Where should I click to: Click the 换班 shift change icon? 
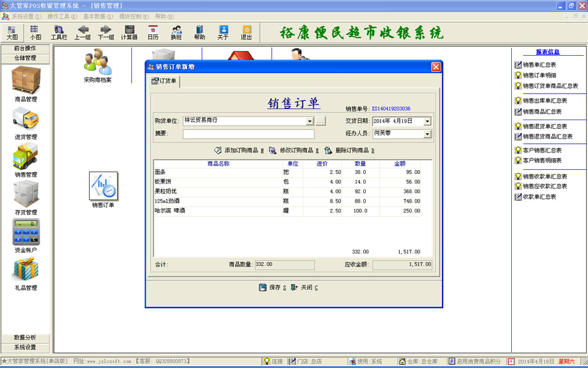coord(176,33)
